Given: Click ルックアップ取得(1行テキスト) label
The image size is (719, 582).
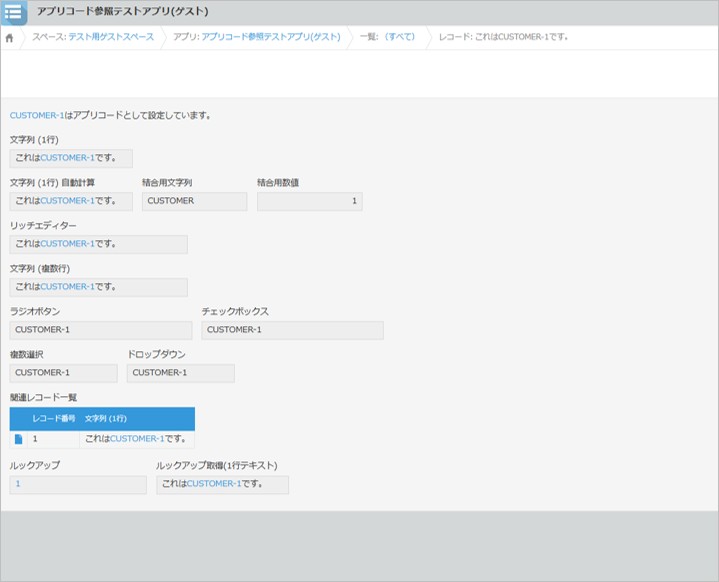Looking at the screenshot, I should [216, 466].
